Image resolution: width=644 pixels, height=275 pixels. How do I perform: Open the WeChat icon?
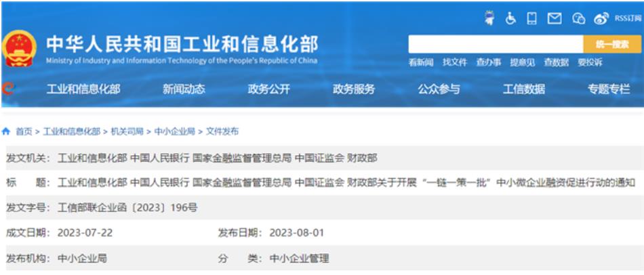[578, 18]
